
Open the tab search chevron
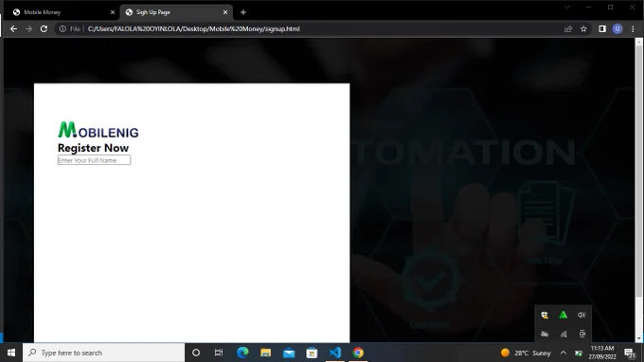point(567,7)
